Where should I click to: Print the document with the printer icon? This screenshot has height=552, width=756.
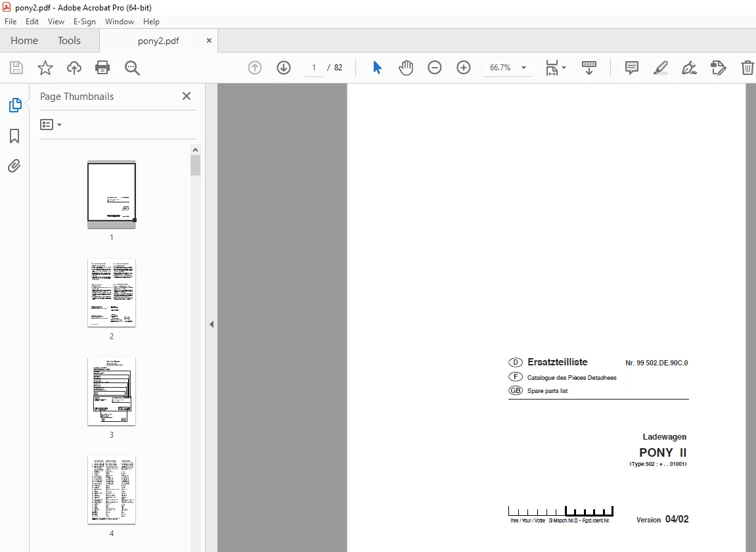click(x=102, y=68)
